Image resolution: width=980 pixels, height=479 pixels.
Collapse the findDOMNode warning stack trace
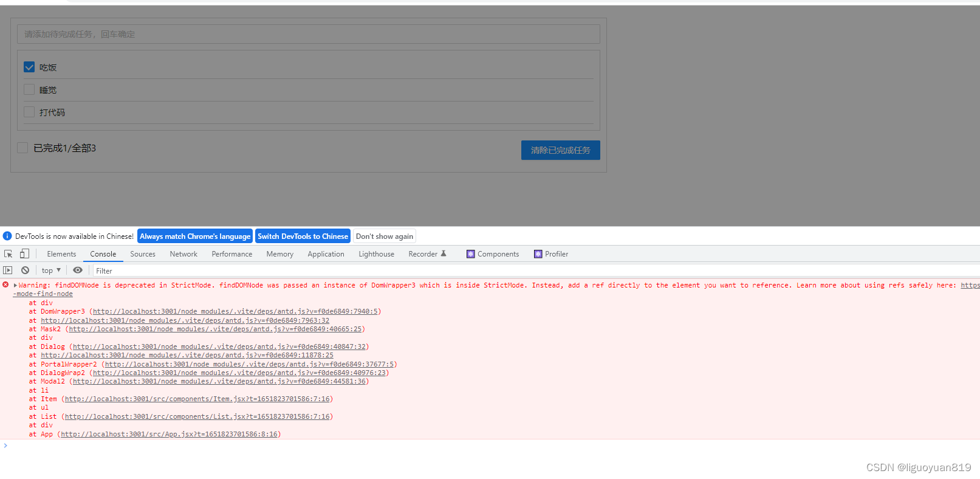point(15,285)
